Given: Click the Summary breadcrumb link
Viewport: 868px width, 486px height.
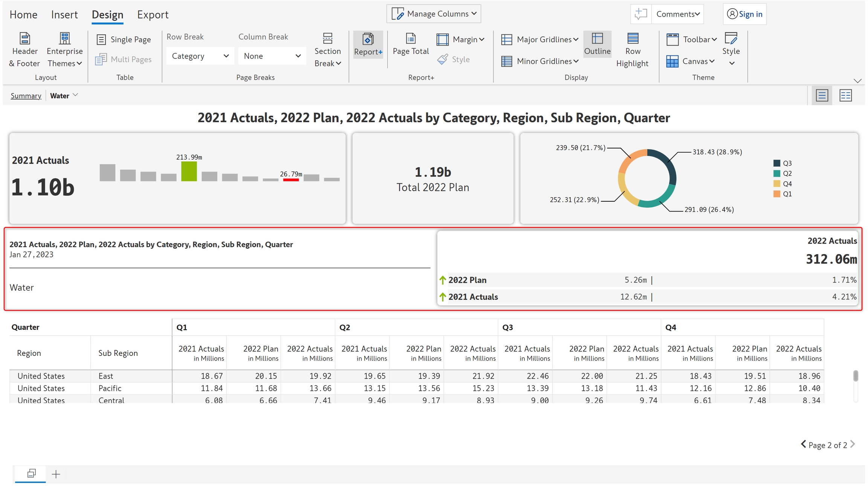Looking at the screenshot, I should (26, 96).
